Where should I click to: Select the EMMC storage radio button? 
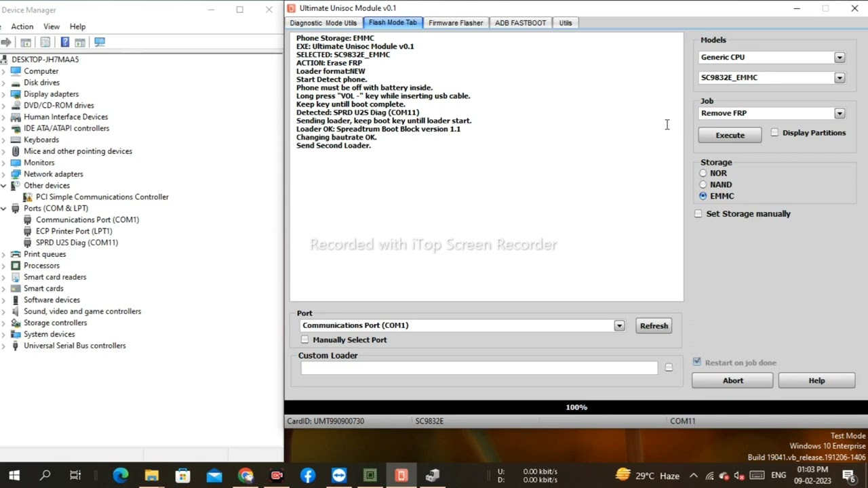click(703, 196)
